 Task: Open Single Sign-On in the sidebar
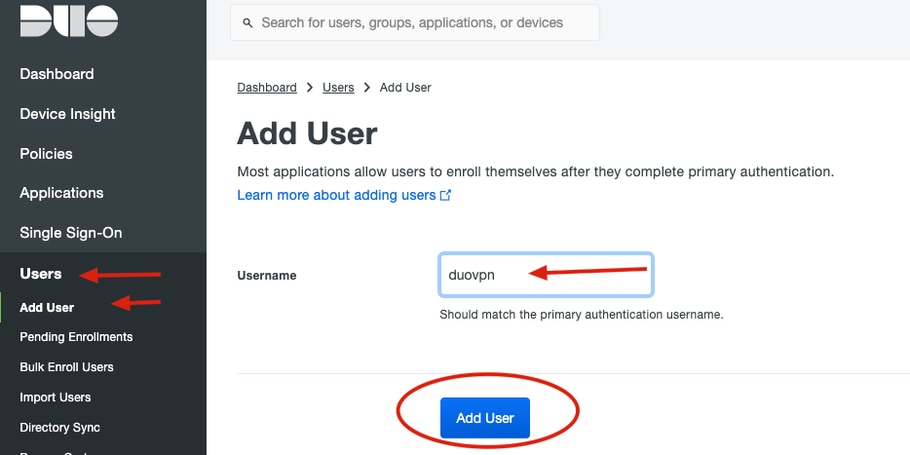click(x=71, y=233)
